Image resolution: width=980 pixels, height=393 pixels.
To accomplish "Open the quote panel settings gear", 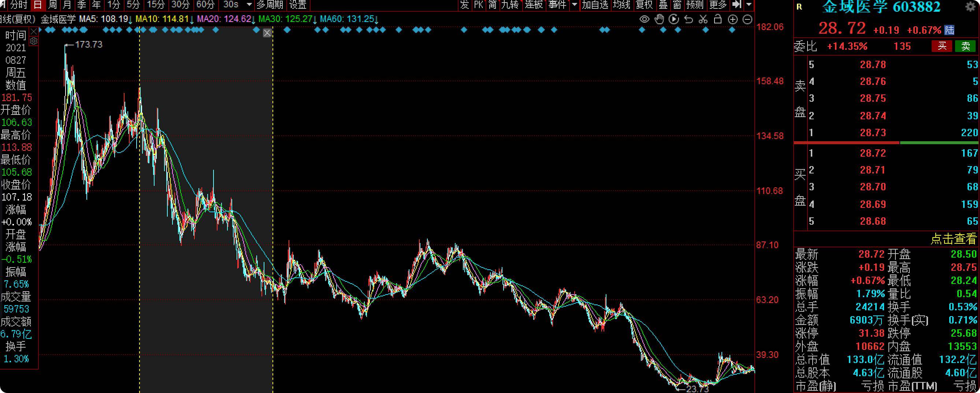I will pos(971,7).
